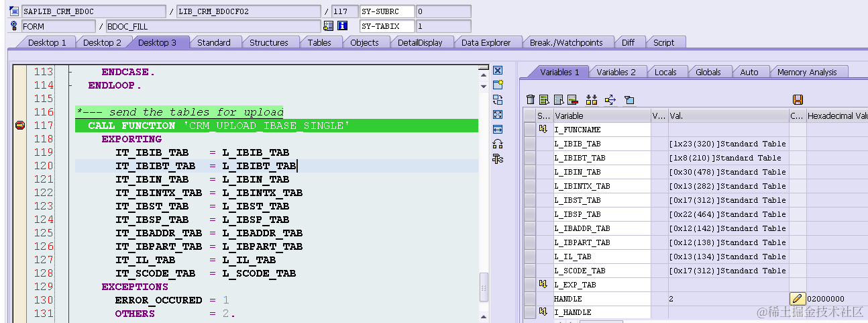Click the event type icon beside FORM
The width and height of the screenshot is (868, 323).
point(14,26)
